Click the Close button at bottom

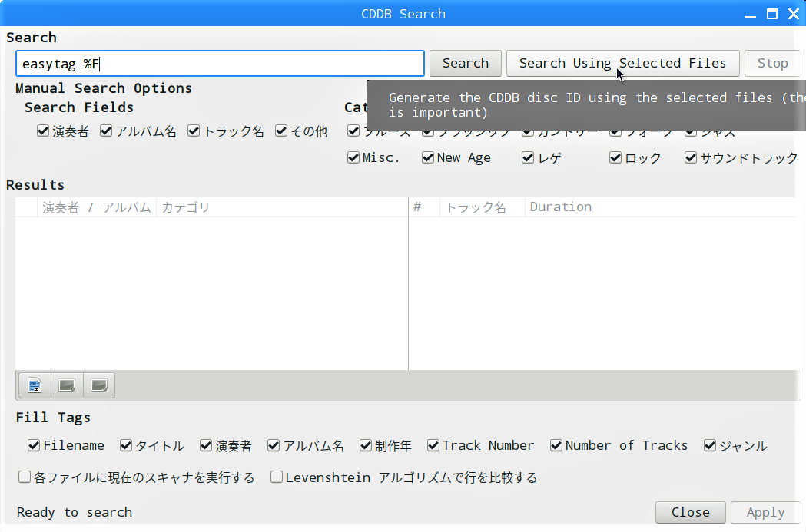click(690, 512)
